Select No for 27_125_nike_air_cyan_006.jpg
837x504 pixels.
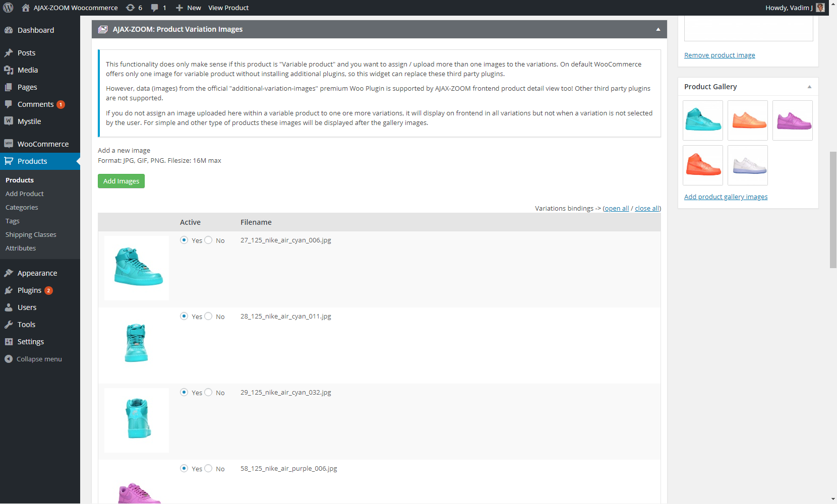tap(208, 240)
